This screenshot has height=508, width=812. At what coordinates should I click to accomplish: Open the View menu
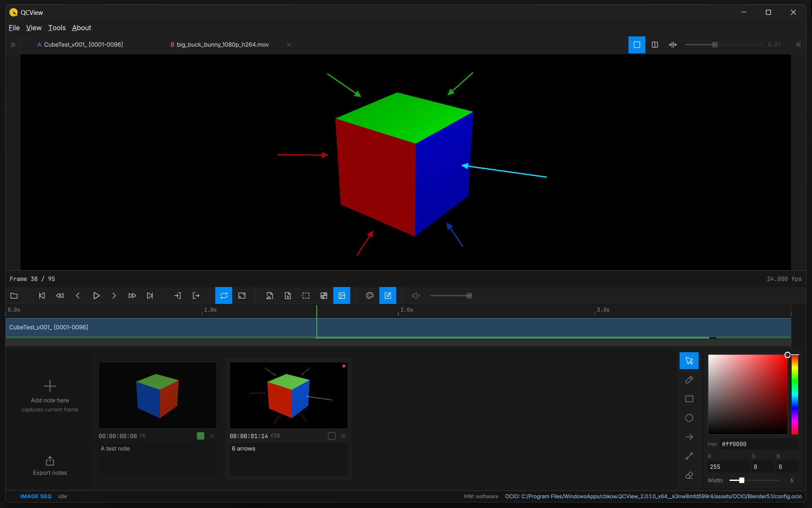(x=34, y=28)
